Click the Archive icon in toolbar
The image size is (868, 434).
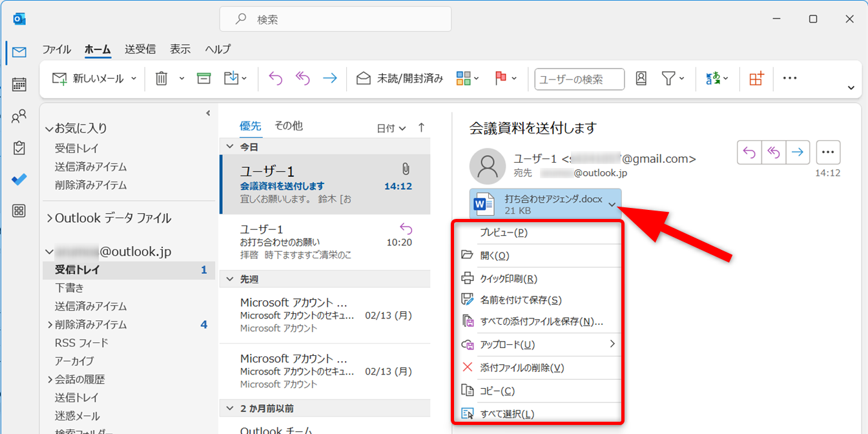[x=204, y=78]
